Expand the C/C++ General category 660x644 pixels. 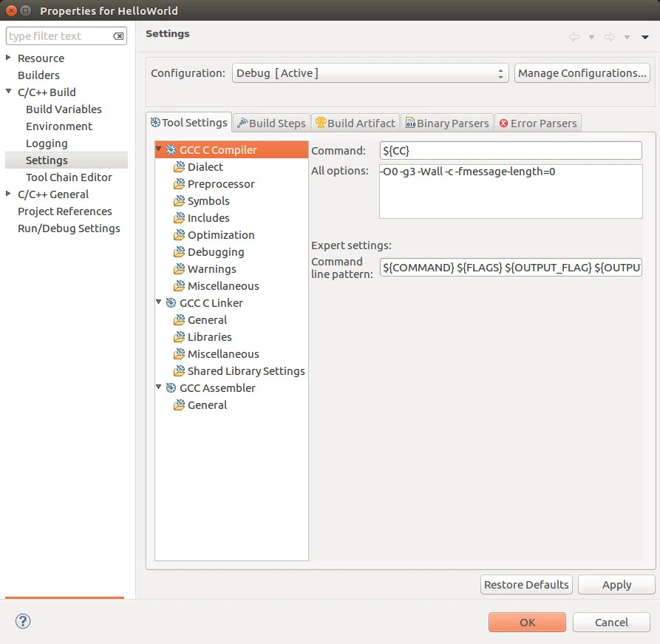(9, 194)
